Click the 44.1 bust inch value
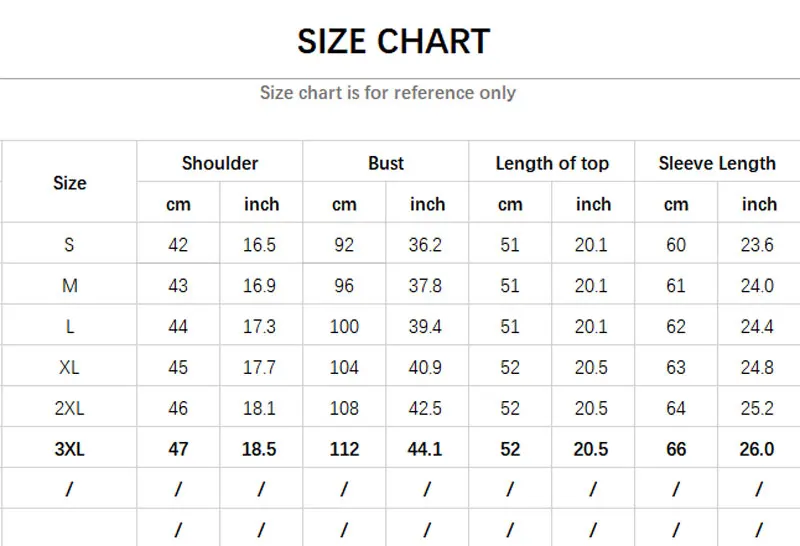This screenshot has width=800, height=546. (426, 450)
